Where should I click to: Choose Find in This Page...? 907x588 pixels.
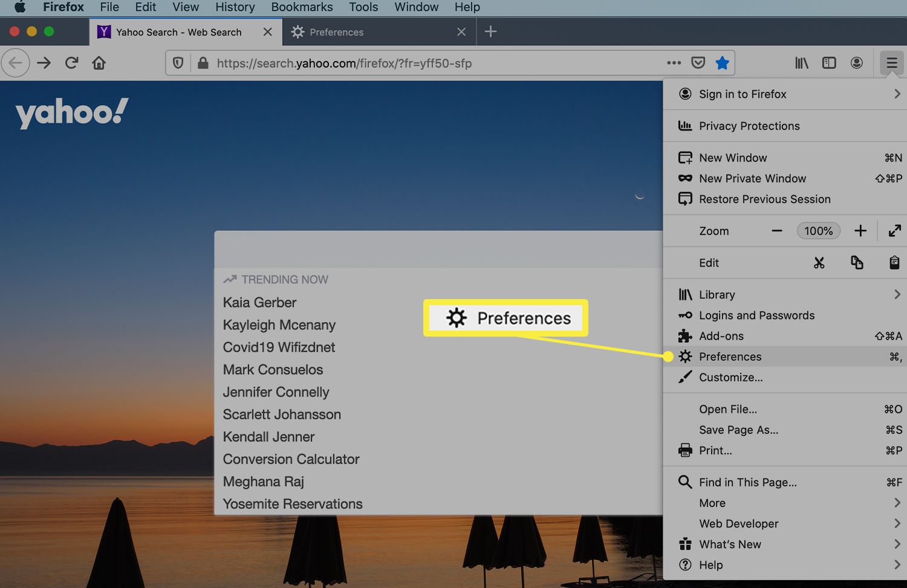point(785,482)
